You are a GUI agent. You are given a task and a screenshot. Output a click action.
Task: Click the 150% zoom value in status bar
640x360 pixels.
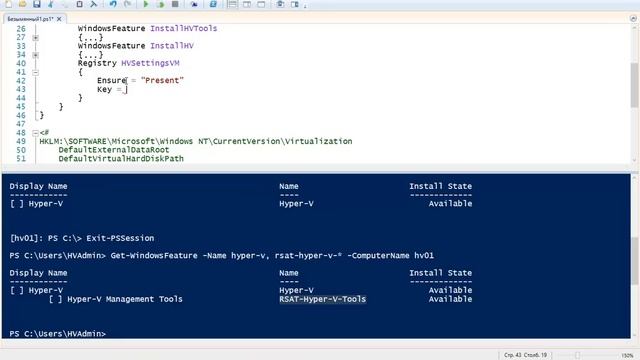point(628,356)
